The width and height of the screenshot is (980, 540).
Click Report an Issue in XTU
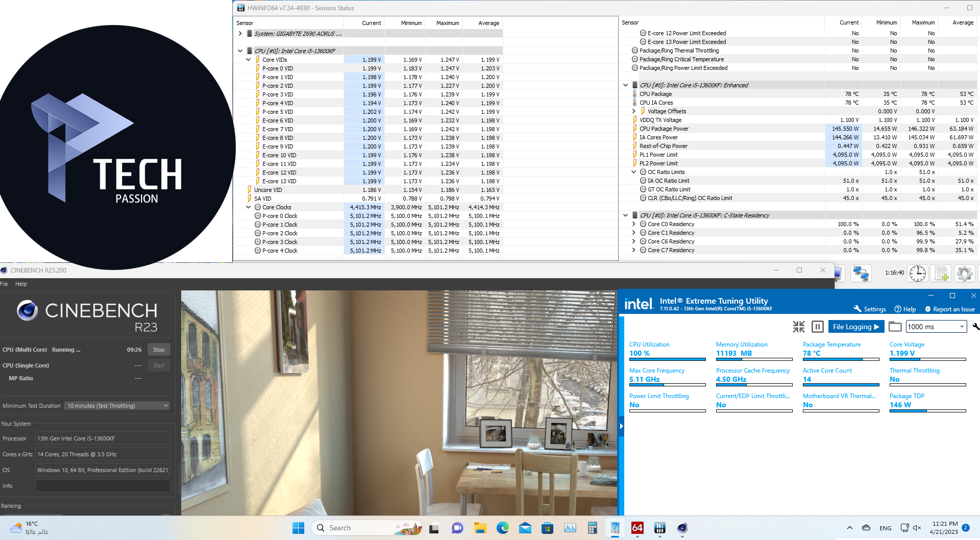point(949,309)
